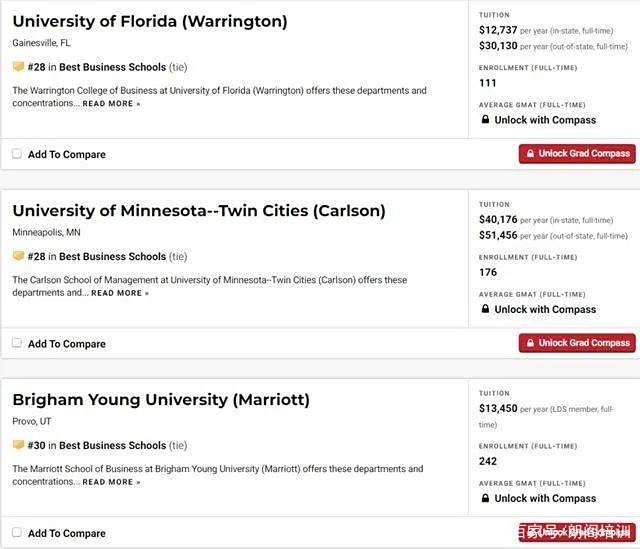The height and width of the screenshot is (549, 640).
Task: Click the lock icon beside Brigham Young's GMAT score
Action: pyautogui.click(x=485, y=498)
